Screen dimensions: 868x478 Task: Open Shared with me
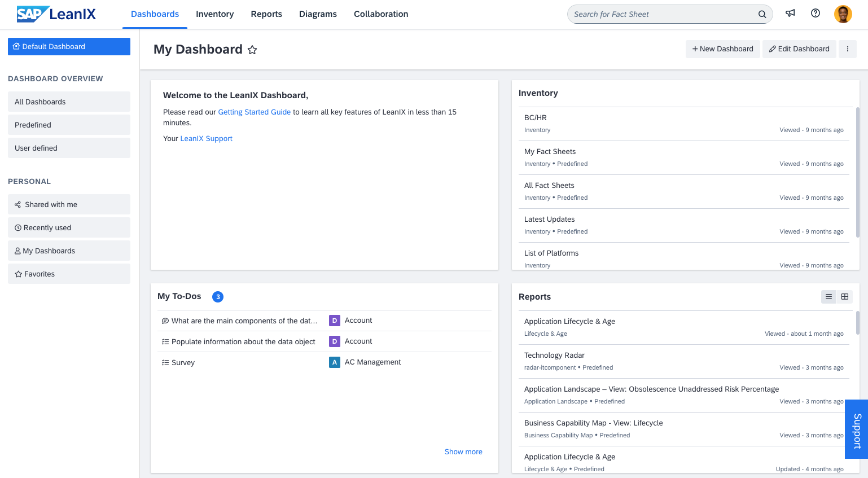coord(69,204)
